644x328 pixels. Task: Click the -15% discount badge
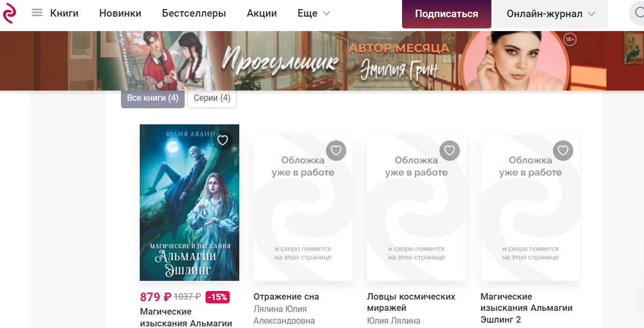[217, 297]
